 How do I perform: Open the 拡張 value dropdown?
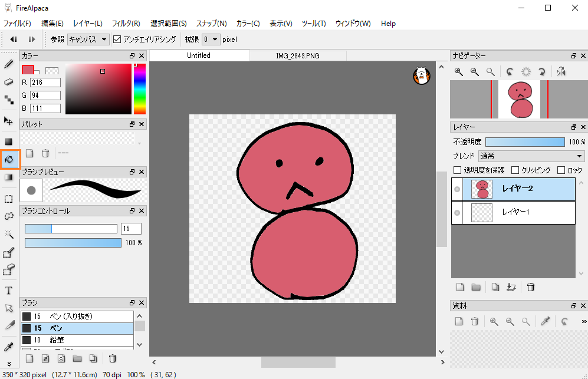point(211,39)
